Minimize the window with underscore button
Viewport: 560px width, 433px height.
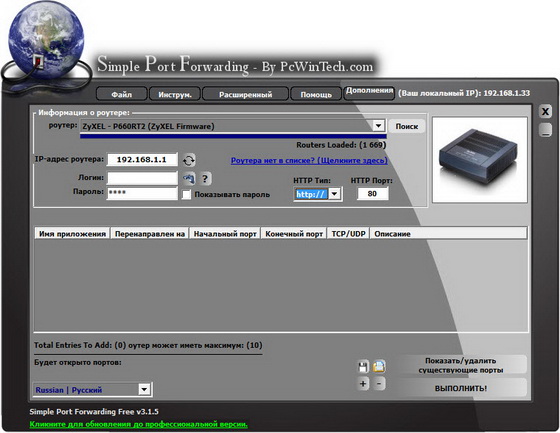click(x=545, y=130)
